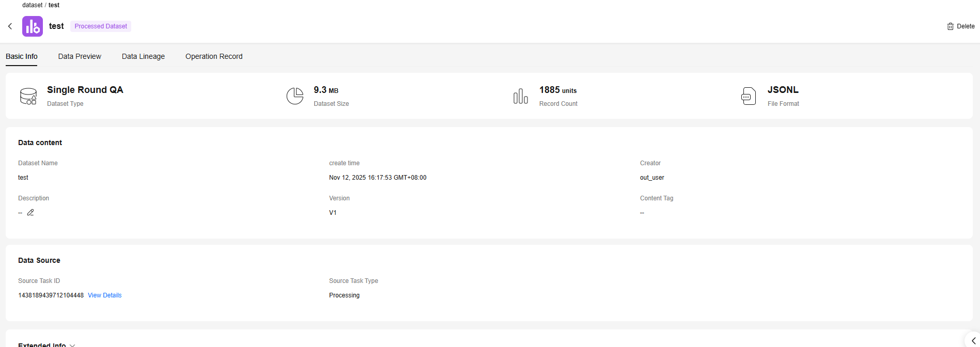Navigate to dataset in the breadcrumb
The width and height of the screenshot is (980, 347).
click(x=32, y=5)
